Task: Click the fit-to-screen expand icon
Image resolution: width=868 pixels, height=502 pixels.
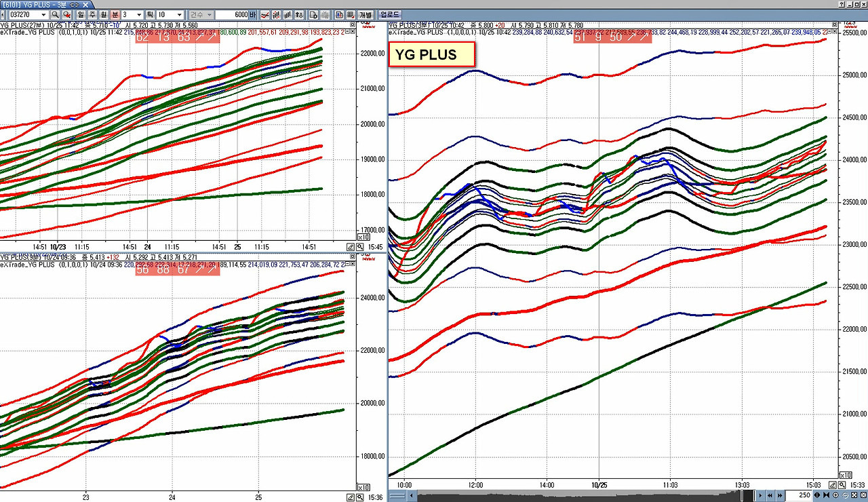Action: pos(854,496)
